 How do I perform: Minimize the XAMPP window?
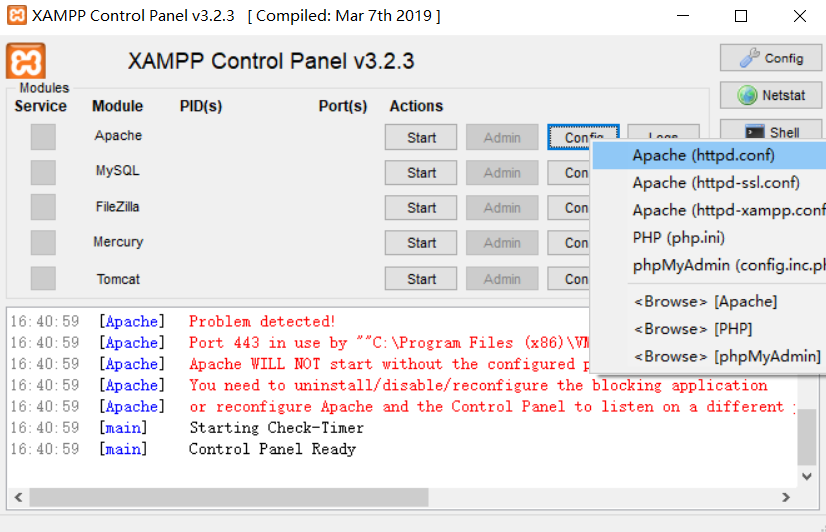(x=683, y=16)
